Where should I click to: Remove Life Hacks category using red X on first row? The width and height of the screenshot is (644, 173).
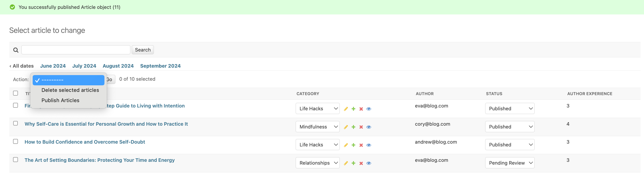click(x=361, y=109)
